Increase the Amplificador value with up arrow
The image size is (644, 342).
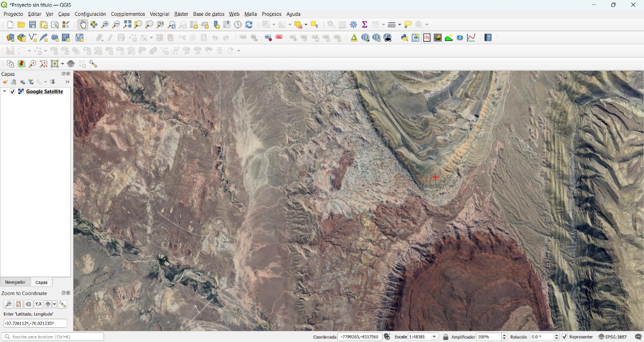tap(505, 335)
